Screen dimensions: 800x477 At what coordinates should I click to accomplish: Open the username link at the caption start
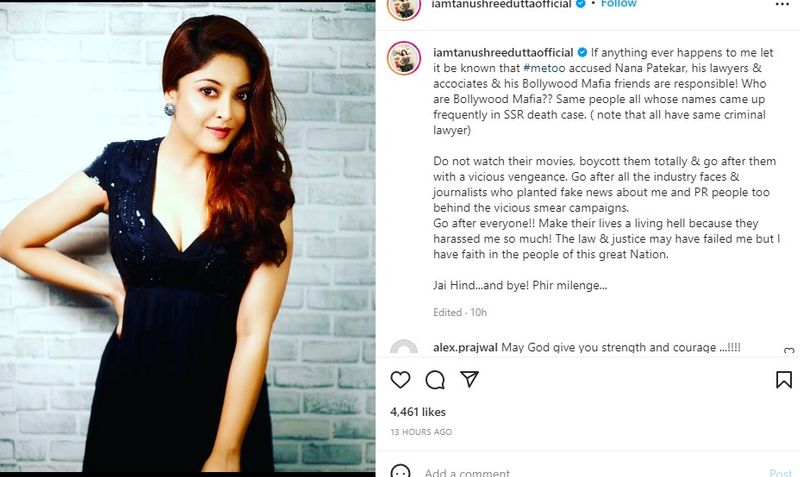coord(503,50)
